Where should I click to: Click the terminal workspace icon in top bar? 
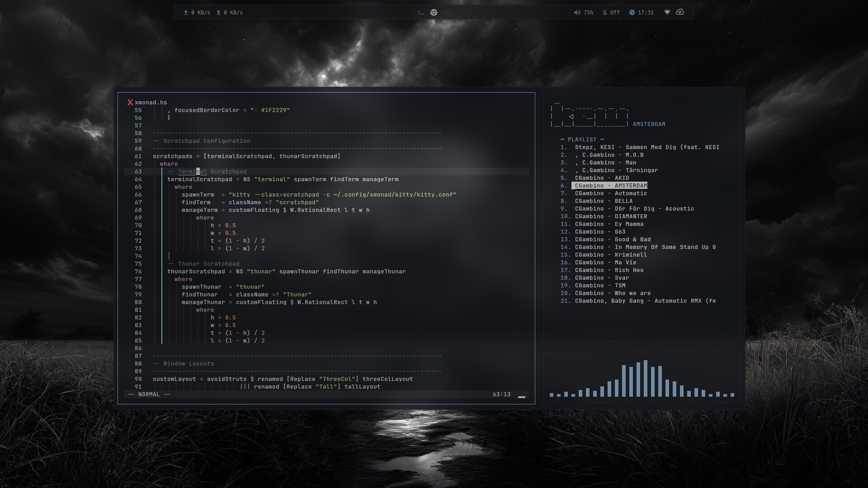click(420, 13)
